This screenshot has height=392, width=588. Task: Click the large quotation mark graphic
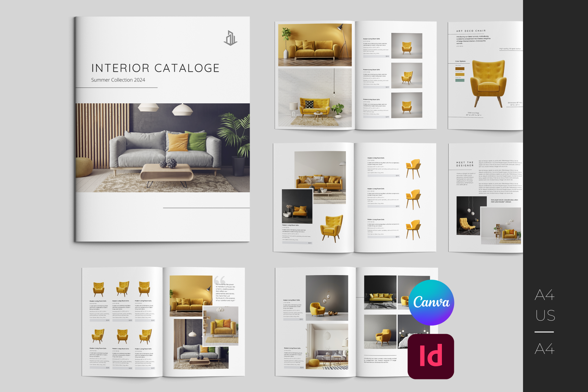pos(220,280)
